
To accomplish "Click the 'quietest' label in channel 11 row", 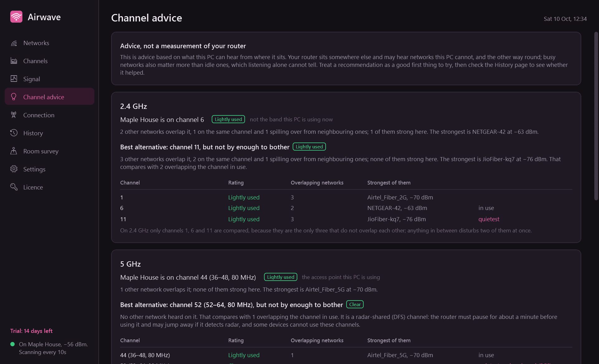I will tap(489, 219).
